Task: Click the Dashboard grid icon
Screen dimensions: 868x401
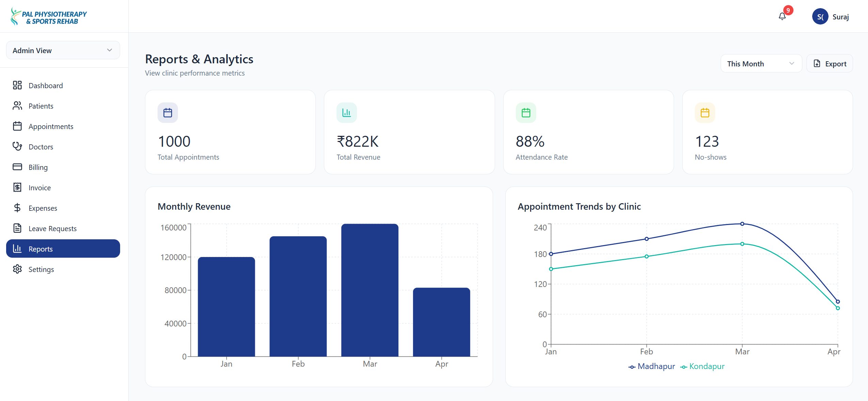Action: click(x=17, y=85)
